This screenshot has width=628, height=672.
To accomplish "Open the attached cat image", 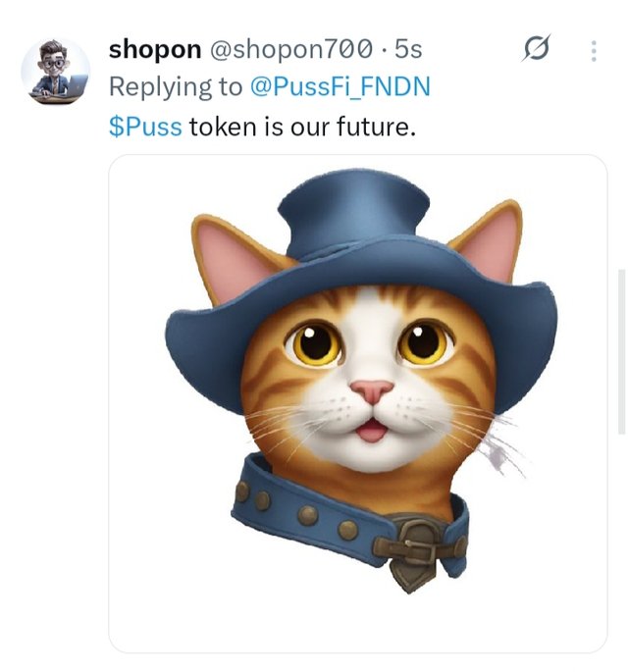I will (x=358, y=403).
